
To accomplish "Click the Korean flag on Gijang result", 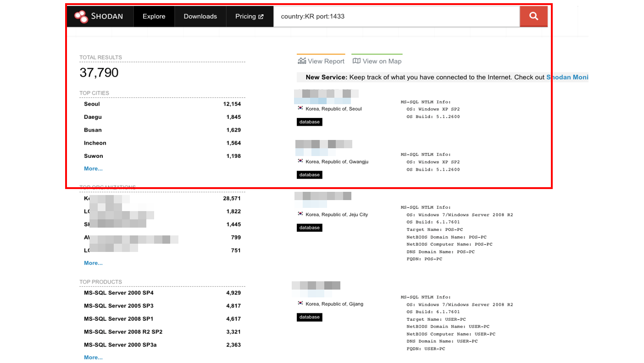I will pos(300,304).
